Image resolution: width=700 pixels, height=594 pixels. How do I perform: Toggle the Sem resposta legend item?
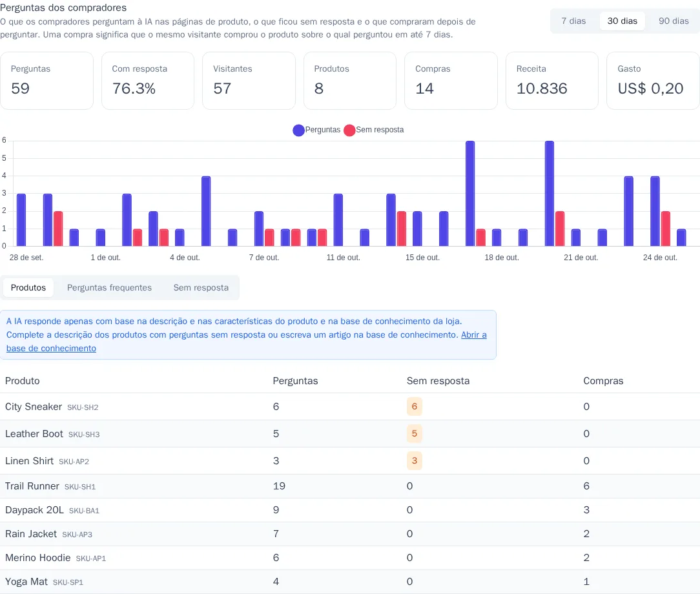tap(374, 130)
